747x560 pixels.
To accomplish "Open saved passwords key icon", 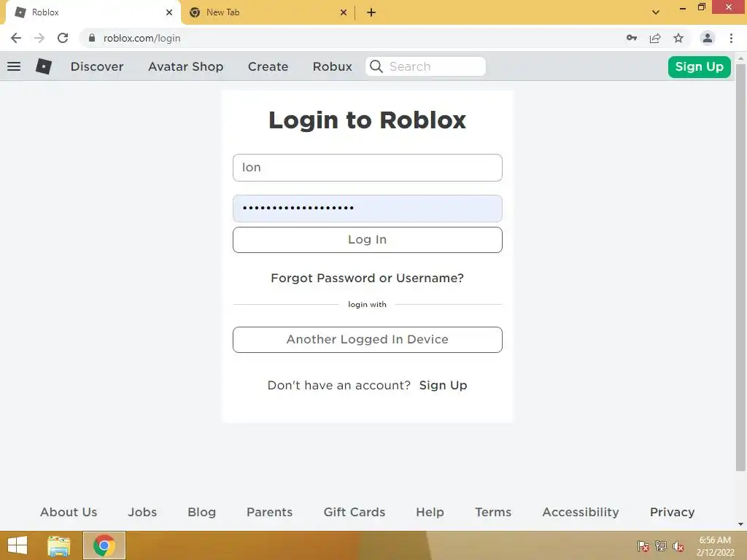I will click(x=632, y=38).
